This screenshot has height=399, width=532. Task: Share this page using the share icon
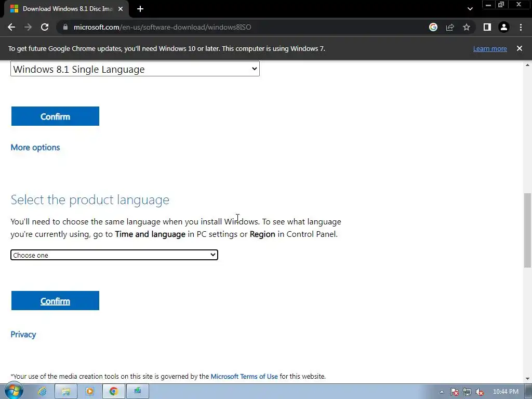click(450, 27)
